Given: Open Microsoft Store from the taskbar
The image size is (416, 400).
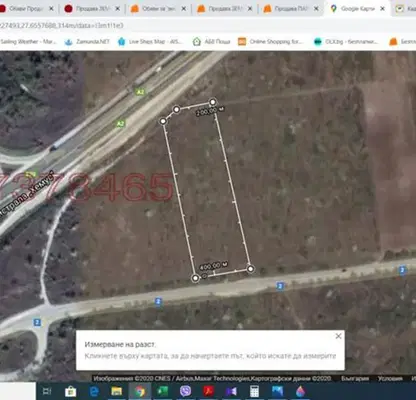Looking at the screenshot, I should [x=70, y=391].
